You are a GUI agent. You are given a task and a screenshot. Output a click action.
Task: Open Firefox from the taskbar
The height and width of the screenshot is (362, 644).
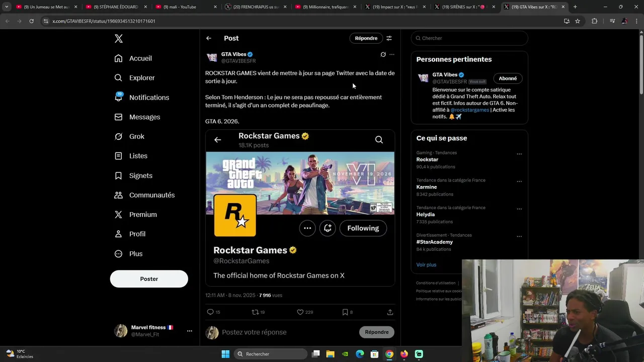tap(404, 354)
